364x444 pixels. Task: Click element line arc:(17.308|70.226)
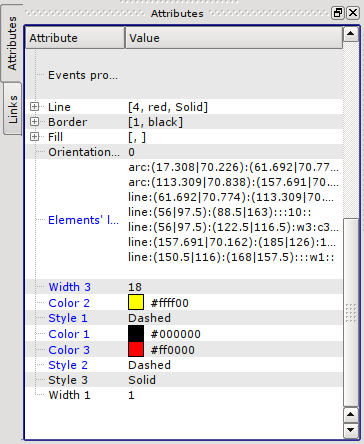click(x=233, y=167)
